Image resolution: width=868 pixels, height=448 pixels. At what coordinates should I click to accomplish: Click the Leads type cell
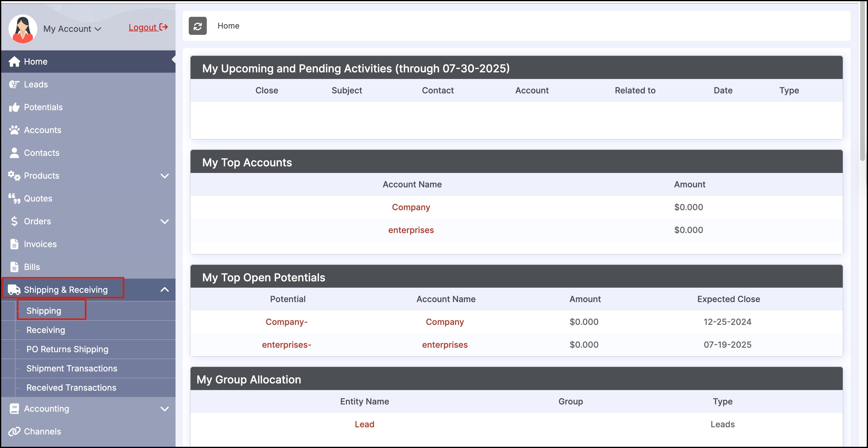tap(723, 424)
